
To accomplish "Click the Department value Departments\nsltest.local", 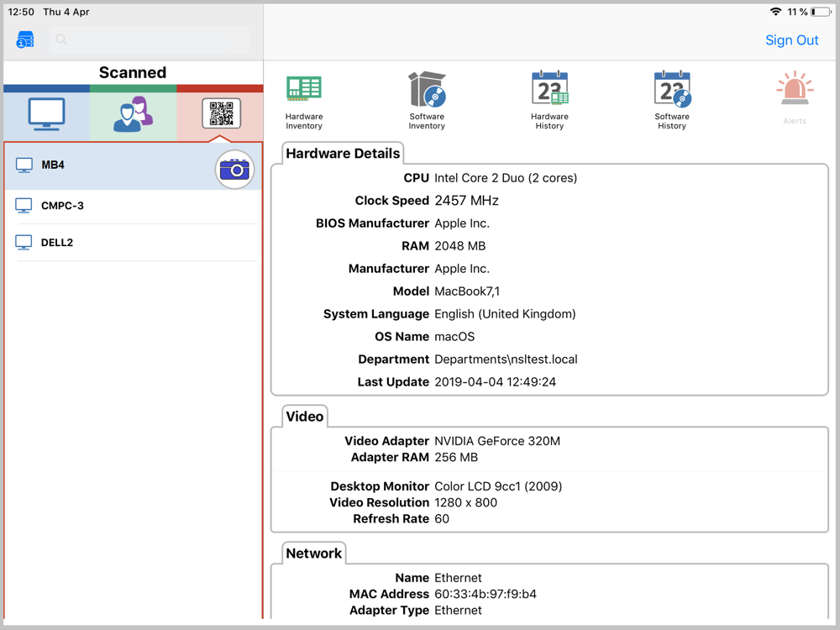I will tap(506, 360).
